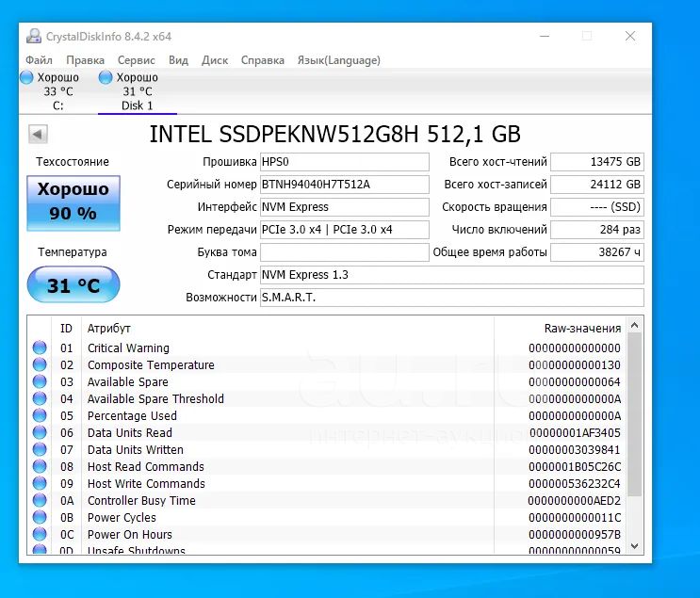This screenshot has width=700, height=598.
Task: Open the Вид menu
Action: click(x=178, y=60)
